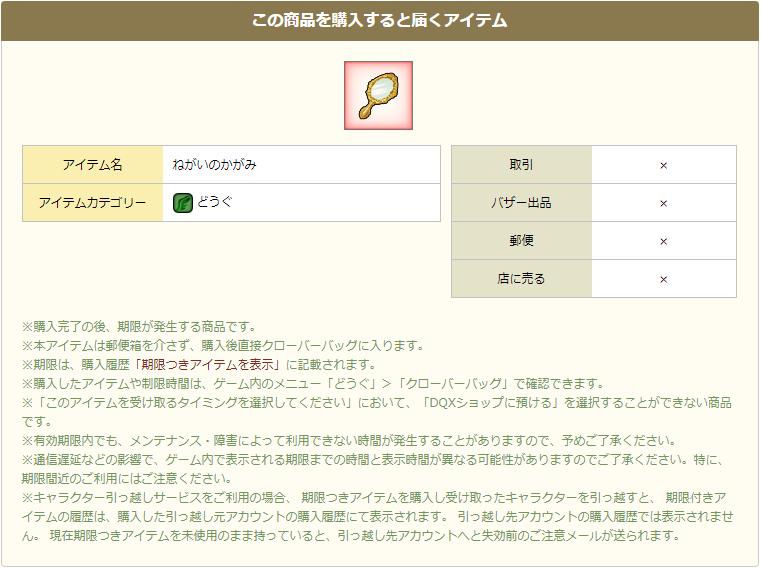The height and width of the screenshot is (568, 761).
Task: Click the × mark next to 店に売る
Action: click(x=663, y=279)
